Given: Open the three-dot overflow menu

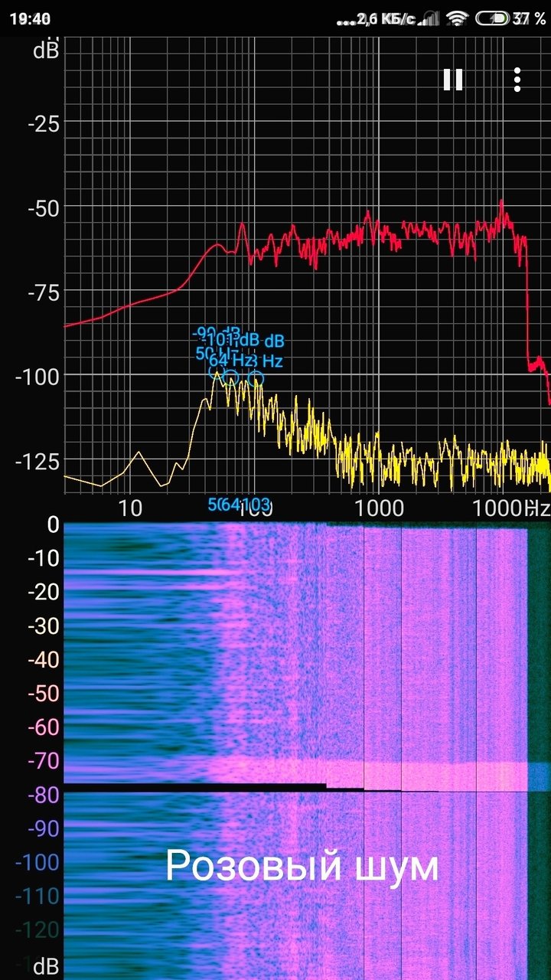Looking at the screenshot, I should (x=518, y=80).
